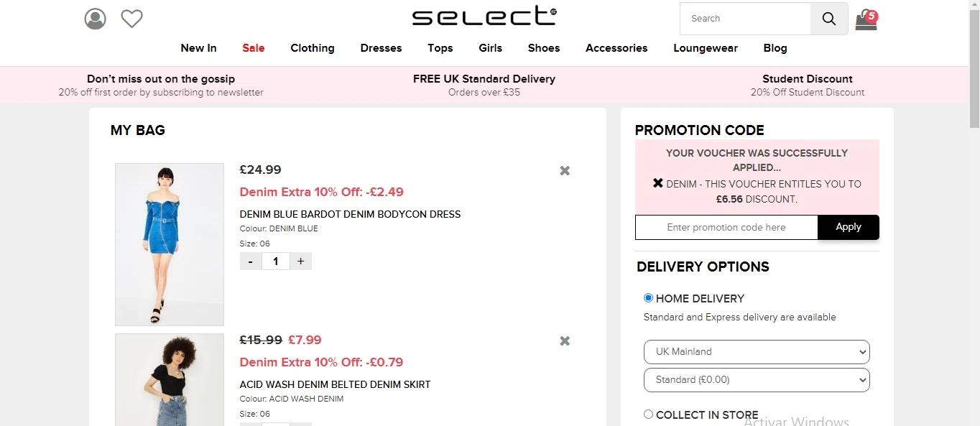Expand the UK Mainland region dropdown
Viewport: 980px width, 426px height.
click(x=757, y=352)
